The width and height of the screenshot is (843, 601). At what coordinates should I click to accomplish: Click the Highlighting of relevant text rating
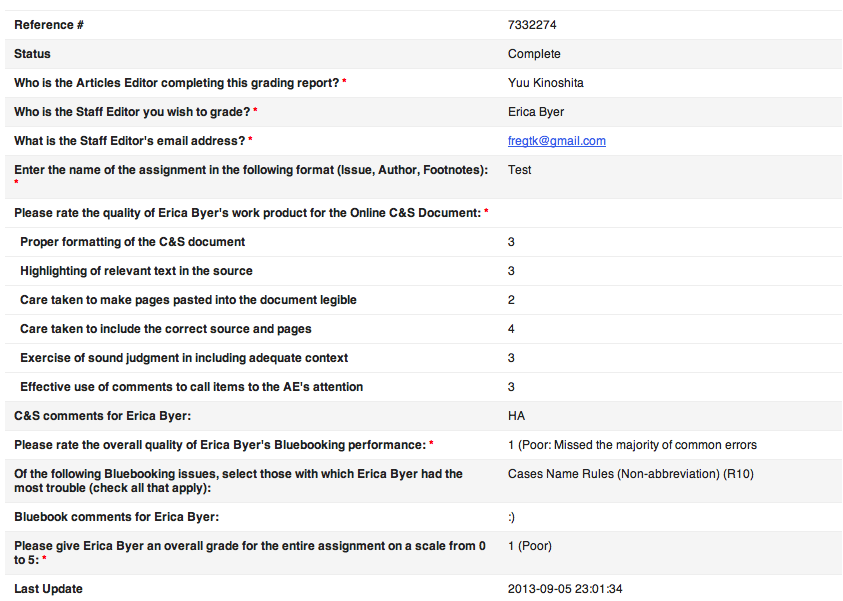511,271
